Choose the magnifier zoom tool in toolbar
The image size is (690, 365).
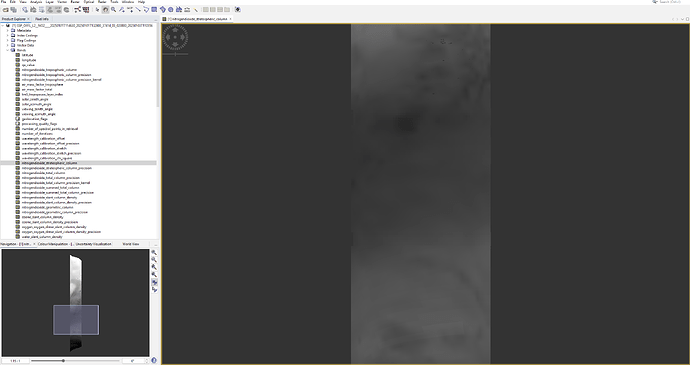[x=114, y=10]
